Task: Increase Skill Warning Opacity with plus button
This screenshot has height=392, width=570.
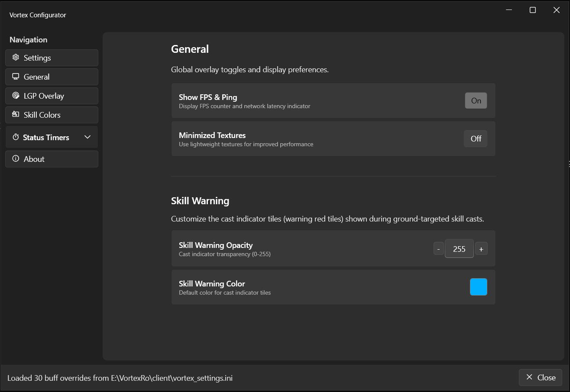Action: click(x=481, y=249)
